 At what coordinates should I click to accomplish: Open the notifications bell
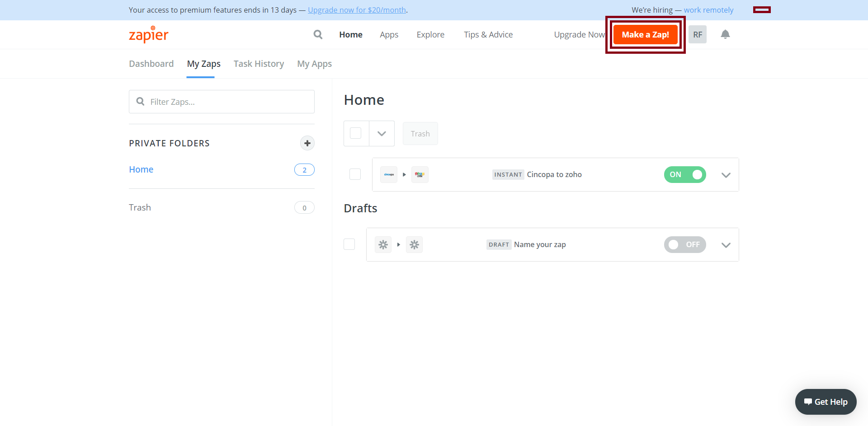[725, 34]
